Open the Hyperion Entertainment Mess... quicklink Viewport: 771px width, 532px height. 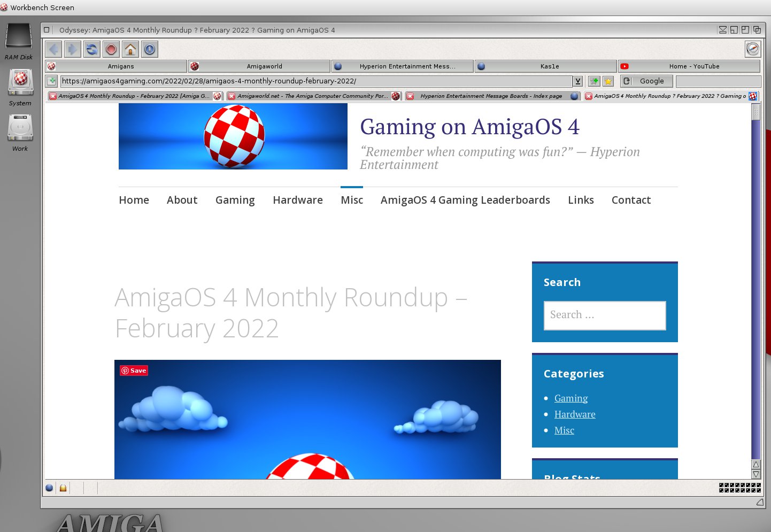(403, 66)
